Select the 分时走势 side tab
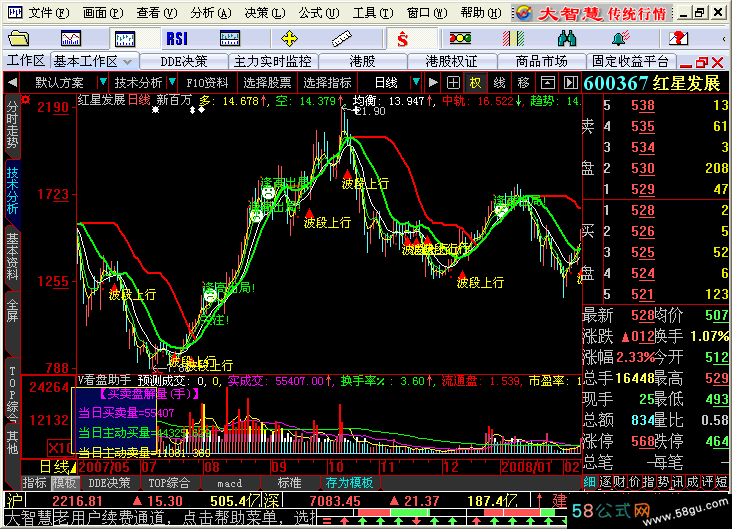 tap(12, 125)
